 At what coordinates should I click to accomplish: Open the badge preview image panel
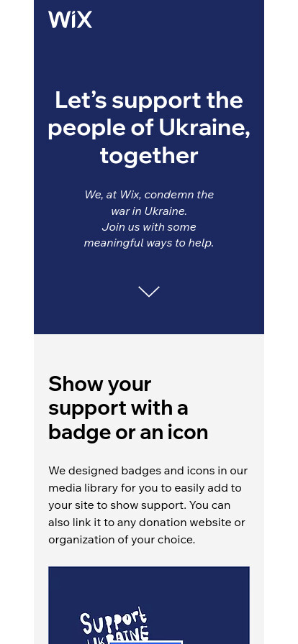pyautogui.click(x=149, y=605)
